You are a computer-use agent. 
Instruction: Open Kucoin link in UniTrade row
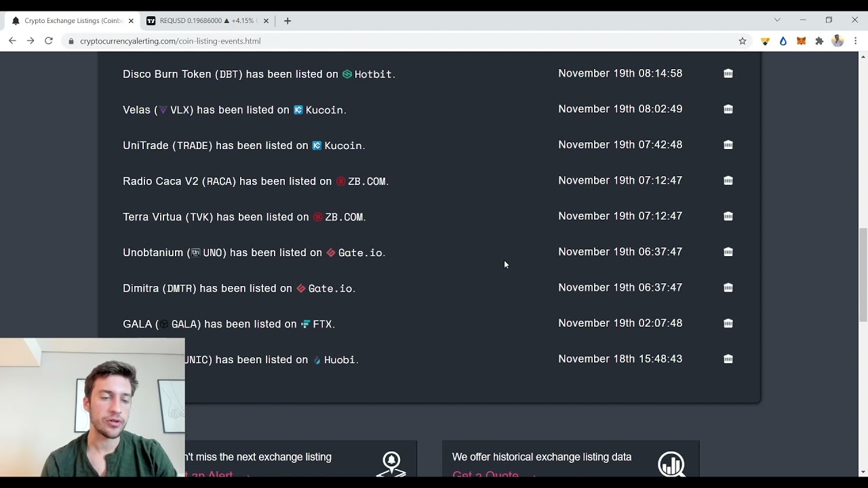(x=343, y=145)
